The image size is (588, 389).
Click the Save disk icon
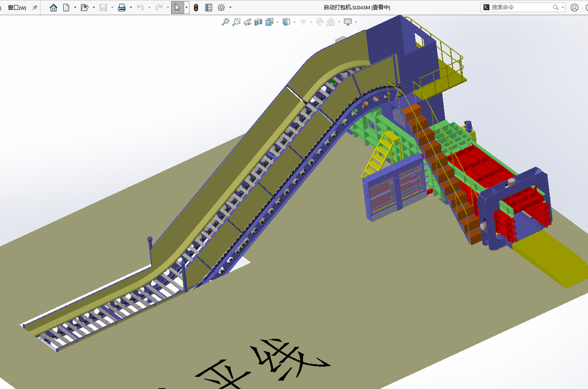pos(103,7)
